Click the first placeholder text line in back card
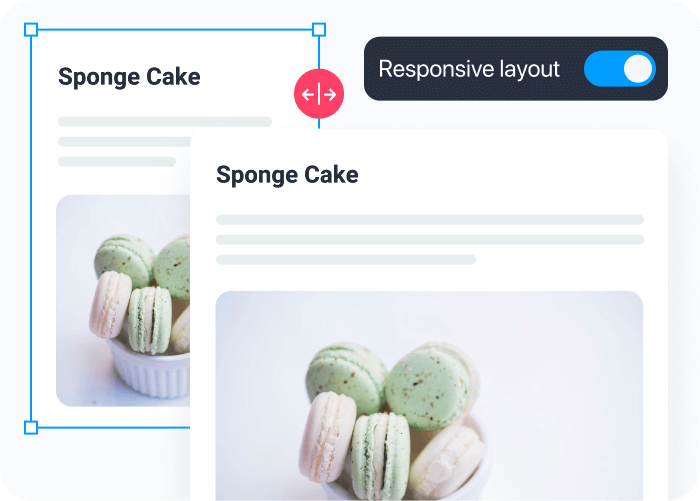This screenshot has width=700, height=501. click(x=165, y=122)
